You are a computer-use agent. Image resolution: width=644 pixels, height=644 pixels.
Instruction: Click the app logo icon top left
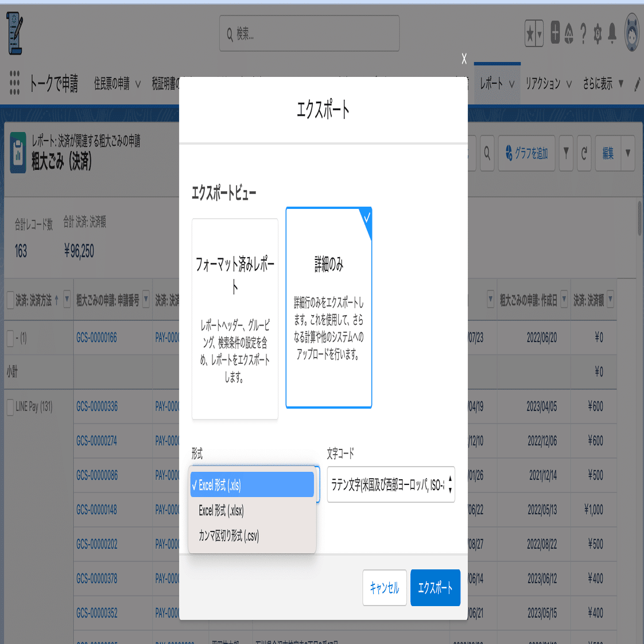[14, 33]
